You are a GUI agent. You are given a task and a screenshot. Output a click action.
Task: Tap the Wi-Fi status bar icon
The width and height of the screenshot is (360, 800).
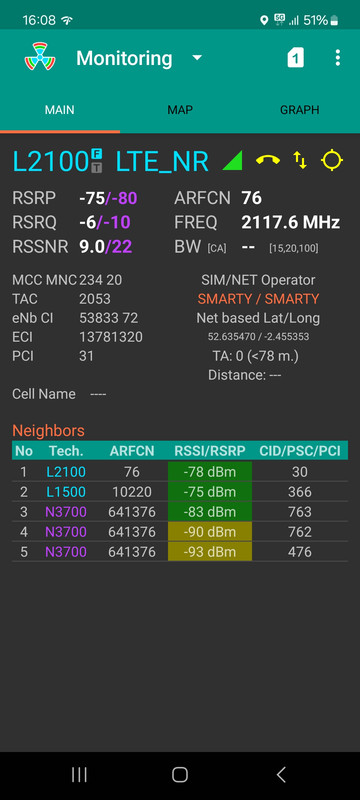point(67,20)
